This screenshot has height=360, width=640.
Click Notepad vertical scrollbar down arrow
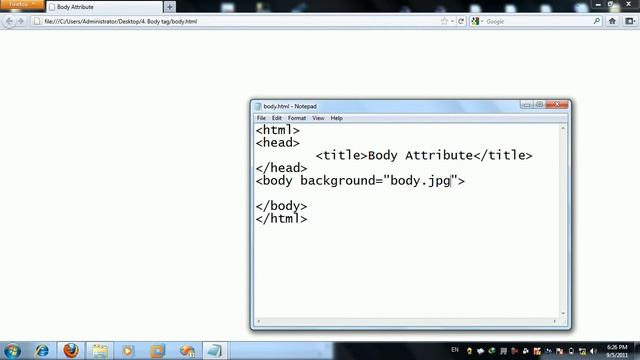tap(563, 313)
